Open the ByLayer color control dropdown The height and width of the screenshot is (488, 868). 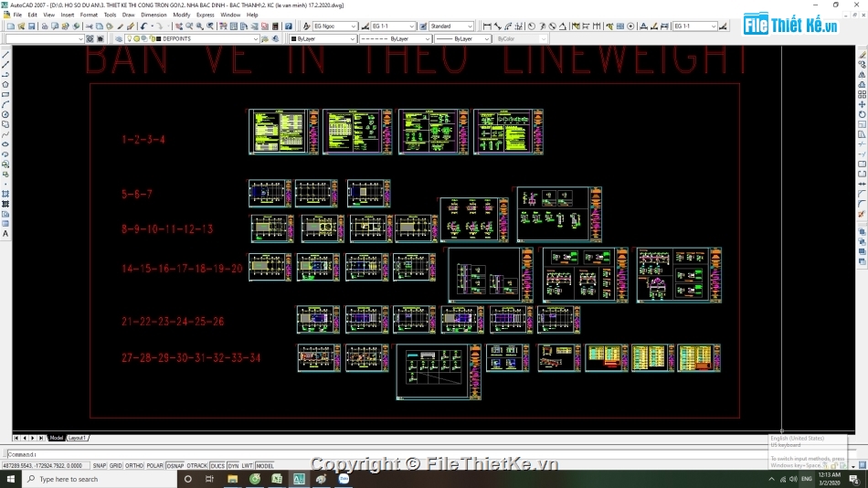pos(323,38)
